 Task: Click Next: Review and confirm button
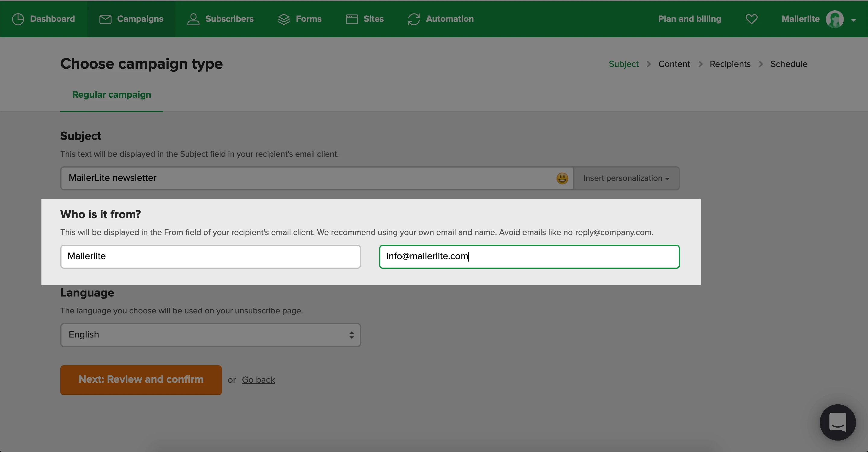pos(141,380)
